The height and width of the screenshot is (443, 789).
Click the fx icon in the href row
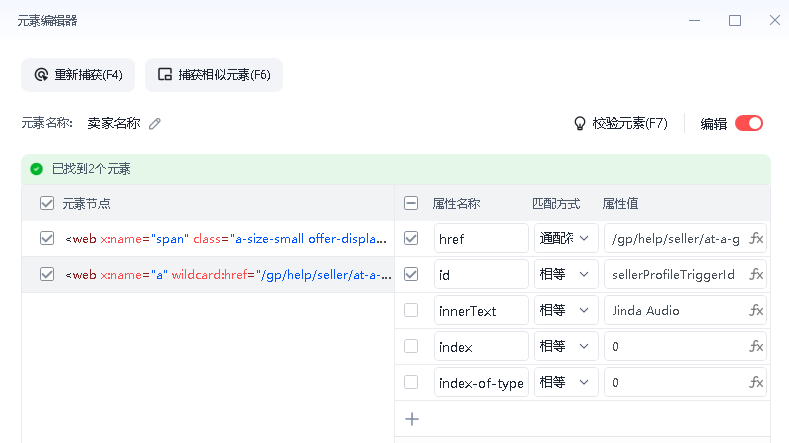coord(756,239)
